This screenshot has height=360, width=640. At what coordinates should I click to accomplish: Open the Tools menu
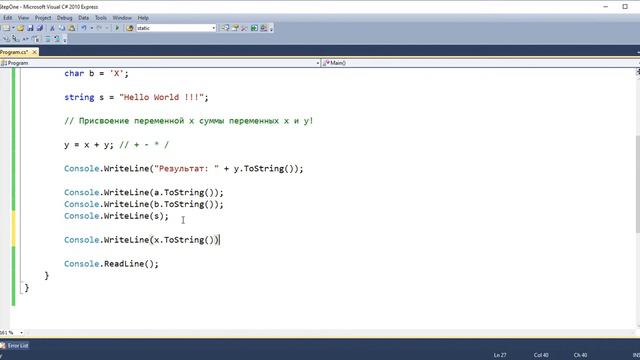coord(101,18)
